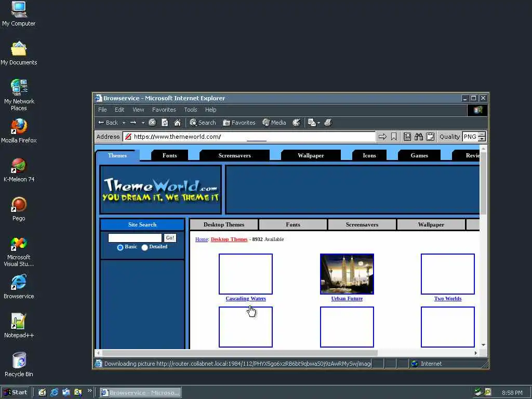Open the Favorites menu
The image size is (532, 399).
[164, 110]
